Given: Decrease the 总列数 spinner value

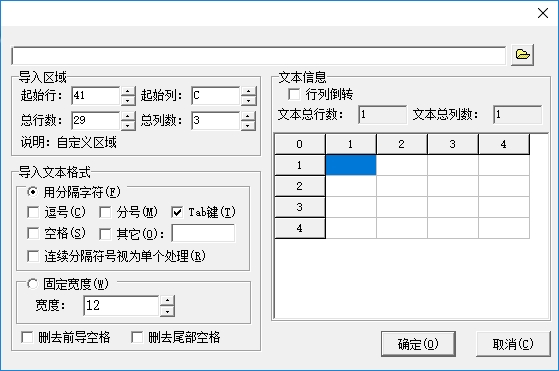Looking at the screenshot, I should (248, 125).
